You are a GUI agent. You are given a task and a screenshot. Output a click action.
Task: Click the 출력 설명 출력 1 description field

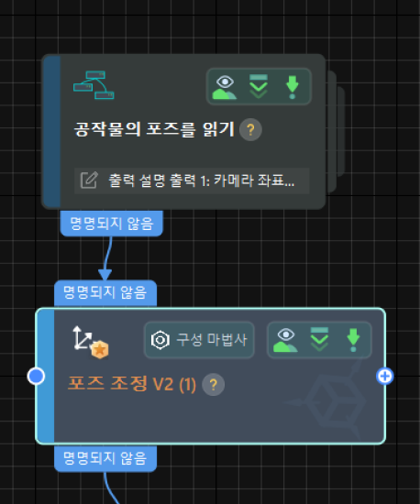[192, 181]
